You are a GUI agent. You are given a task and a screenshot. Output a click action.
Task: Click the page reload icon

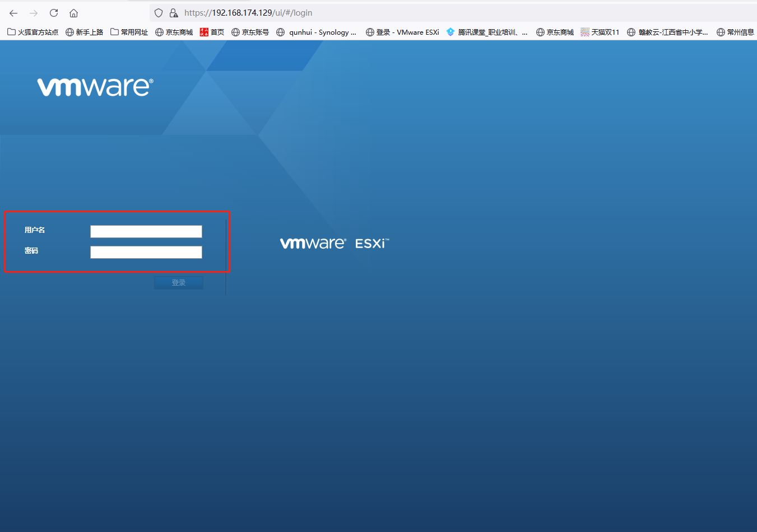point(53,12)
